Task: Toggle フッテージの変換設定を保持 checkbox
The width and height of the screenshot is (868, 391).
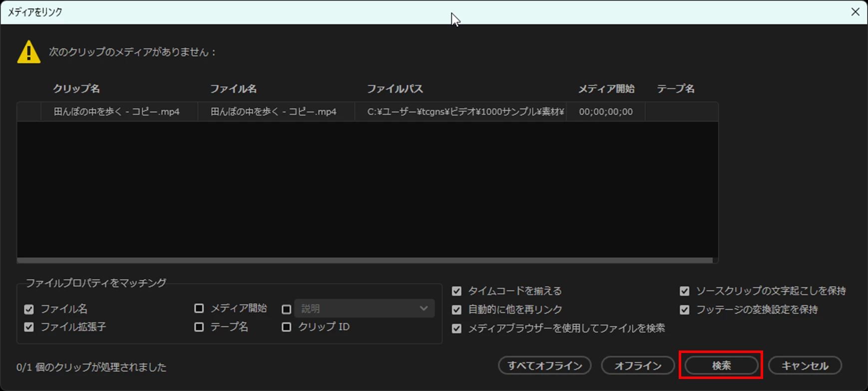Action: point(684,310)
